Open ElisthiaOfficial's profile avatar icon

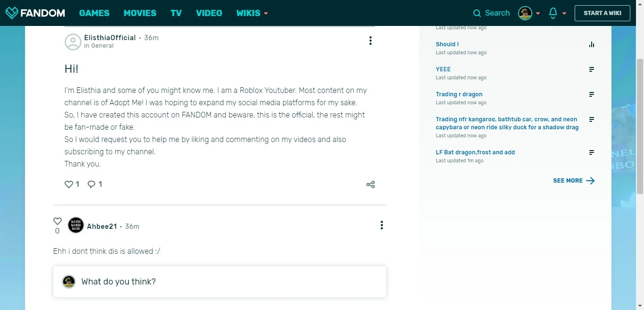73,42
